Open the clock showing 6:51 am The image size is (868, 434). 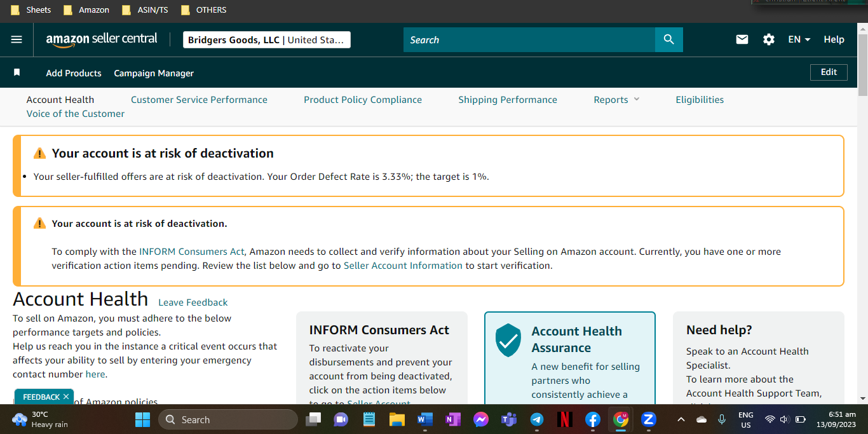[x=836, y=419]
